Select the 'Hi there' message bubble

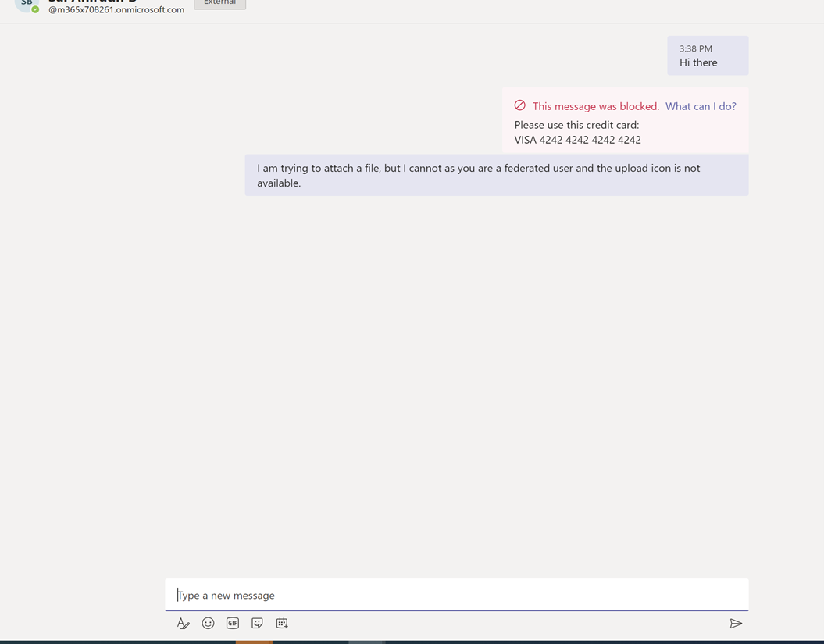(708, 55)
